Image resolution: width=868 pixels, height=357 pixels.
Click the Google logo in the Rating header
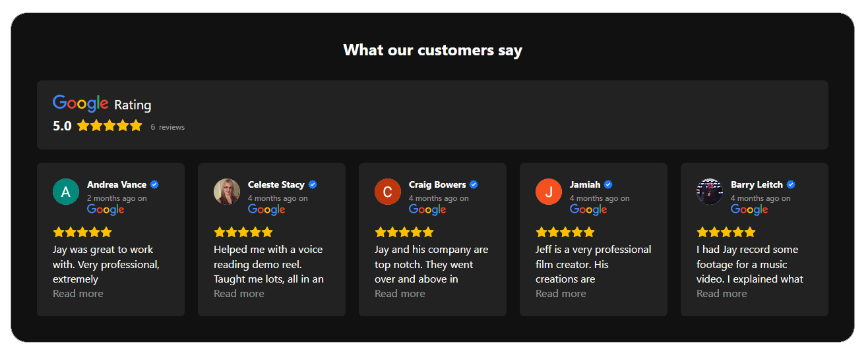(80, 103)
